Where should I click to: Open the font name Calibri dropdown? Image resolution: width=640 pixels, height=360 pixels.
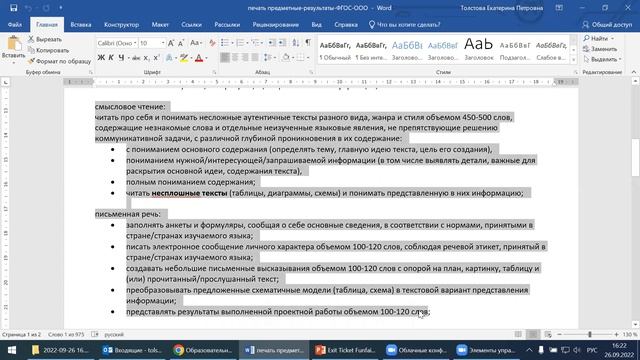[135, 43]
